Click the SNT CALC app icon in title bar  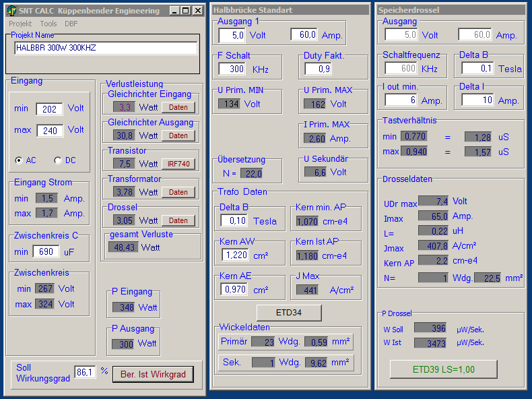point(11,11)
